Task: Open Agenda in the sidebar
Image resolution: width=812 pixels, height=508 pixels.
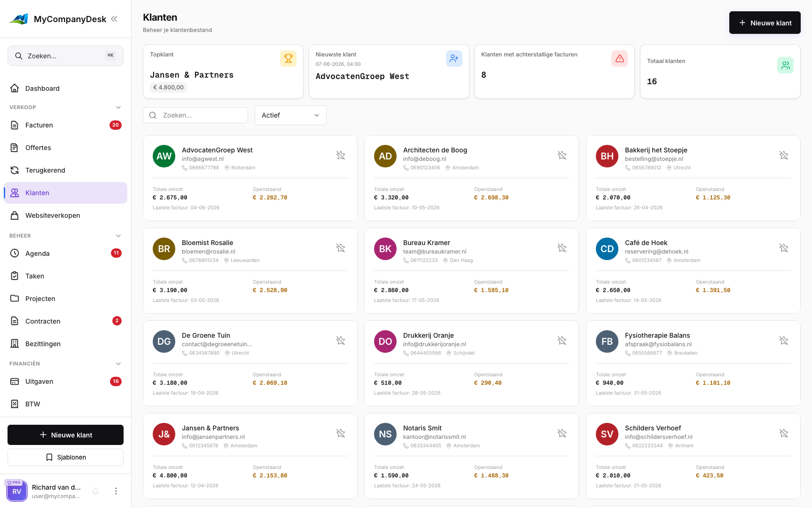Action: tap(65, 254)
